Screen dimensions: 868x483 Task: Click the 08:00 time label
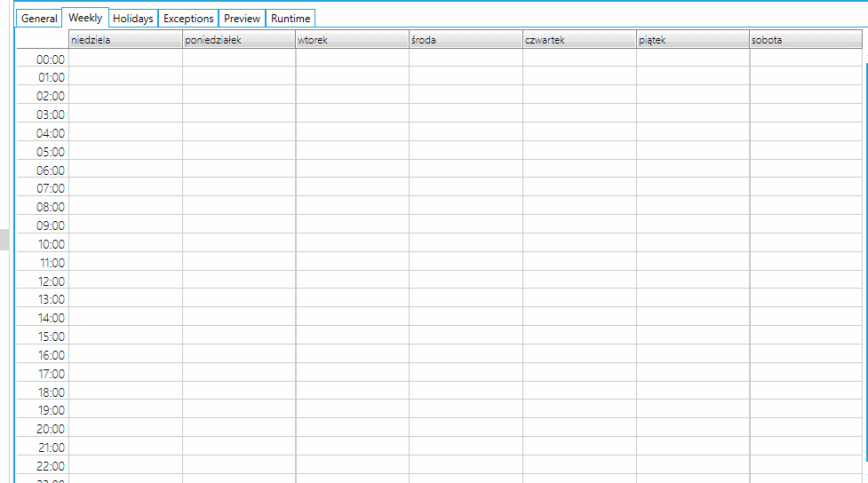(51, 207)
